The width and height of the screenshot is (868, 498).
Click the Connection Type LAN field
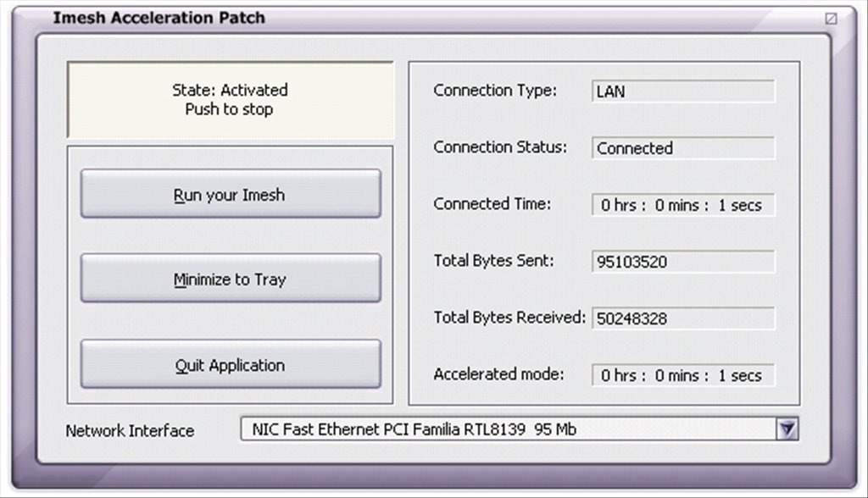pyautogui.click(x=683, y=91)
